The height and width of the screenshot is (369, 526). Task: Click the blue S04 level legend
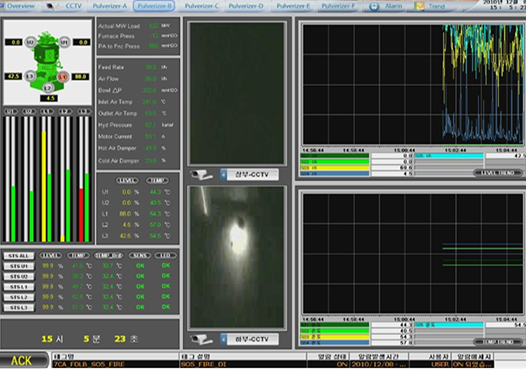334,174
